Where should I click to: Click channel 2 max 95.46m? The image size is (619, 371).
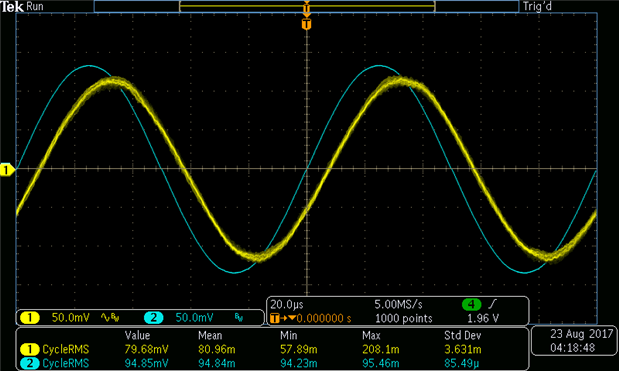[x=381, y=363]
